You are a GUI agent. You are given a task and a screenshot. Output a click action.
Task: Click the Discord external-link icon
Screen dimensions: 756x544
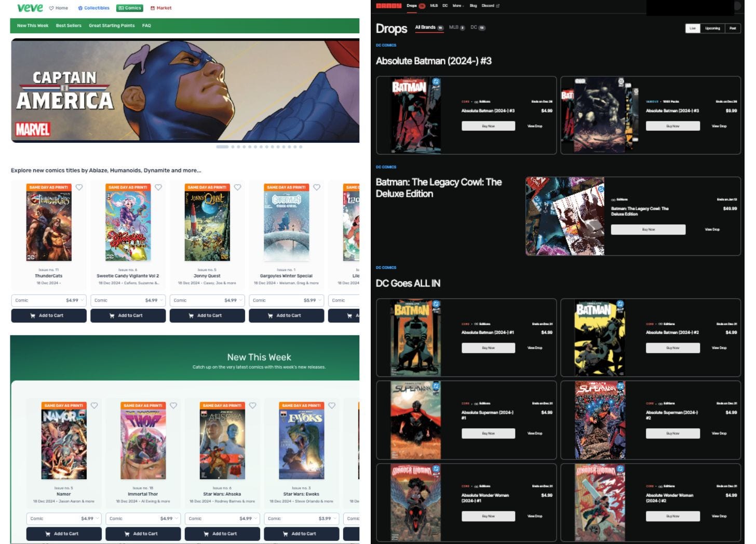click(x=497, y=6)
